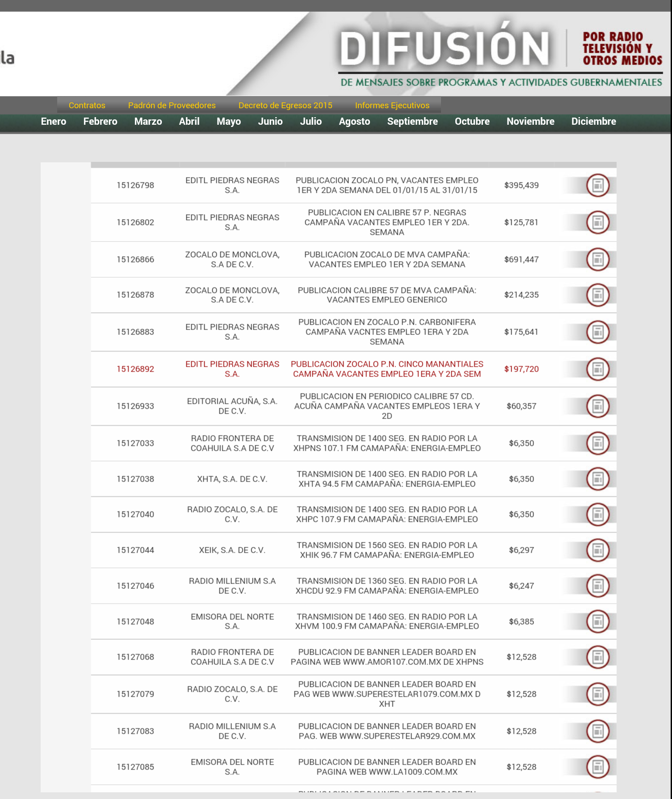Click amount $691,447
The image size is (672, 799).
(521, 259)
